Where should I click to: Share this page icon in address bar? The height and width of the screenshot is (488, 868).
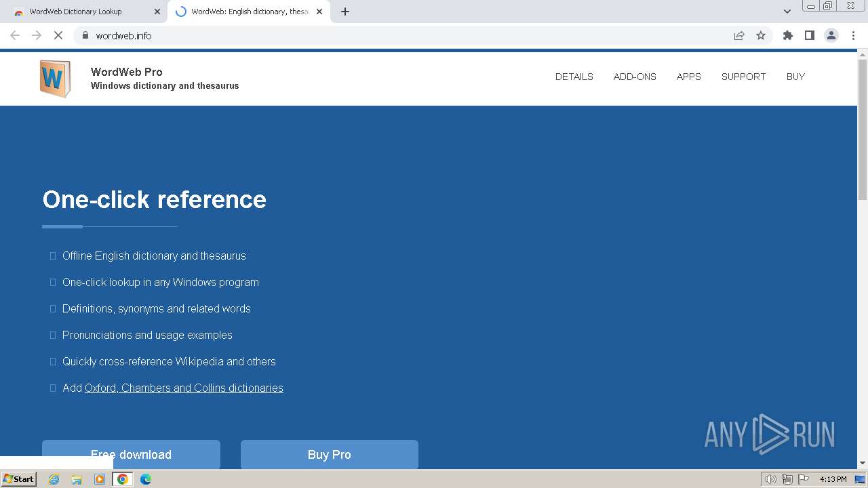(x=739, y=35)
